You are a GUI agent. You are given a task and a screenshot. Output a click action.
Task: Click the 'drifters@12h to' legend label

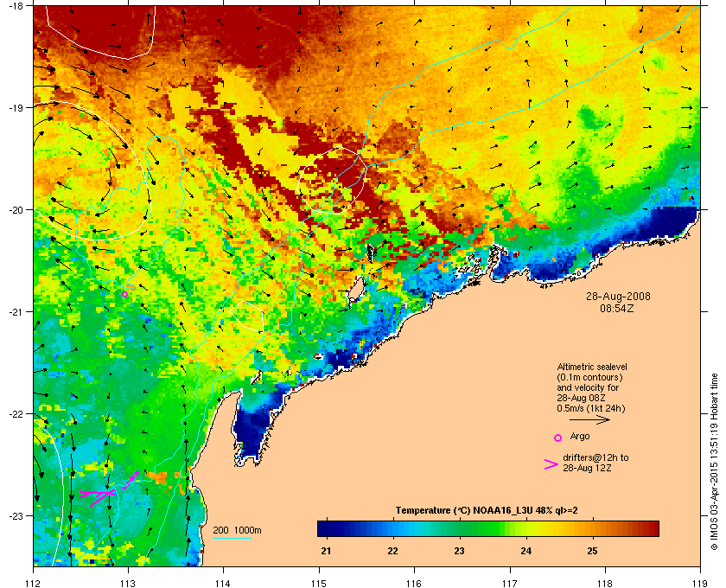point(595,457)
